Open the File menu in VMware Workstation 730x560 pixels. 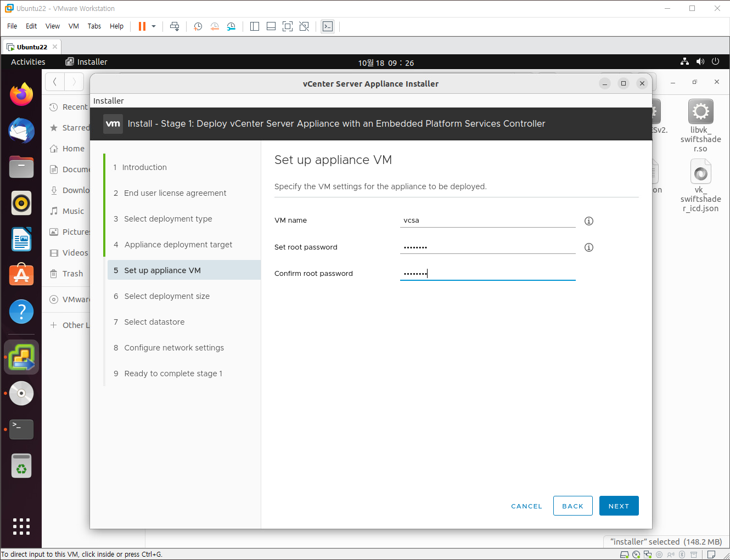[x=12, y=26]
